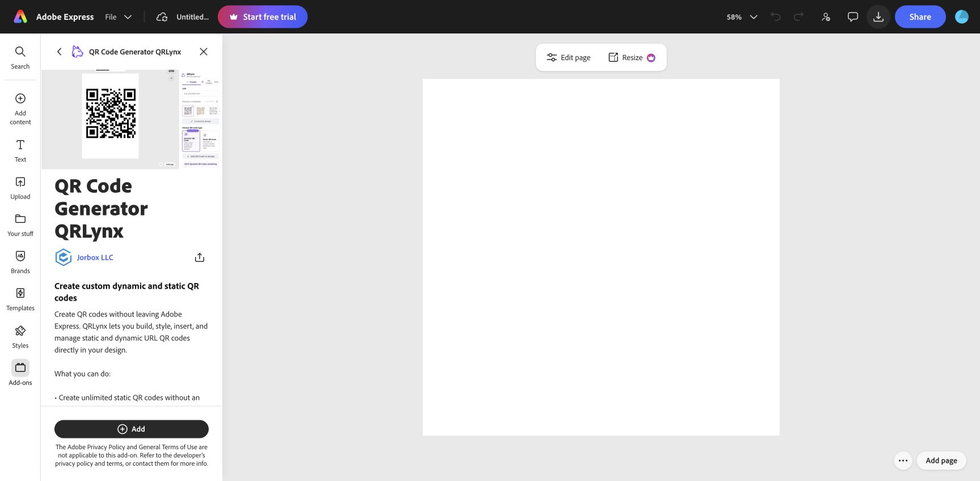This screenshot has height=481, width=980.
Task: Select the Text tool in sidebar
Action: click(x=20, y=151)
